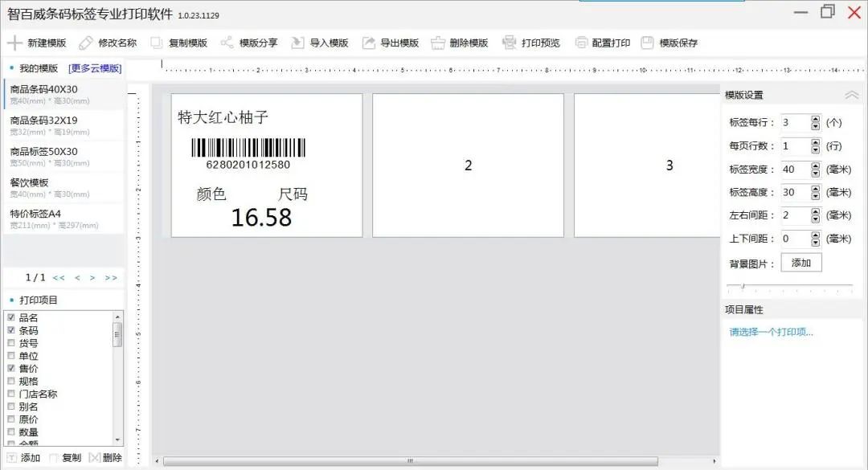The height and width of the screenshot is (470, 868).
Task: Click the 复制模版 copy icon
Action: (157, 43)
